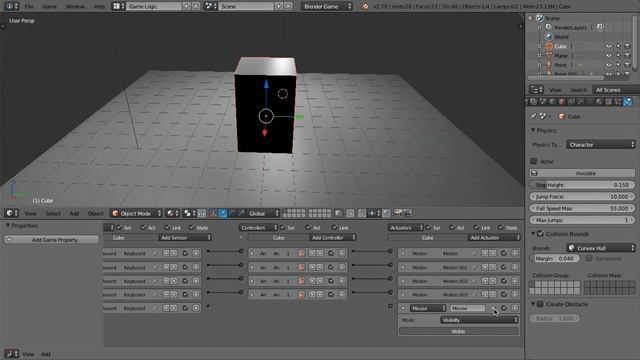This screenshot has height=360, width=640.
Task: Toggle the Actuators Sel checkbox
Action: coord(428,227)
